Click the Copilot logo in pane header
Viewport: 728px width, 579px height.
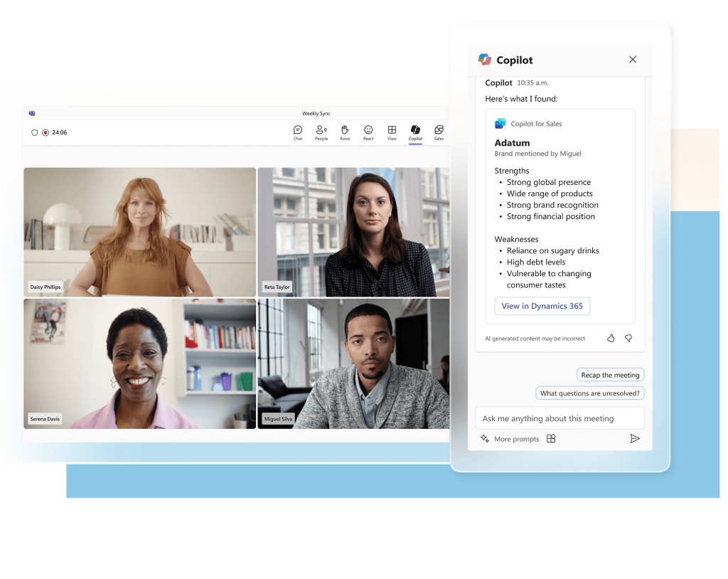[485, 60]
